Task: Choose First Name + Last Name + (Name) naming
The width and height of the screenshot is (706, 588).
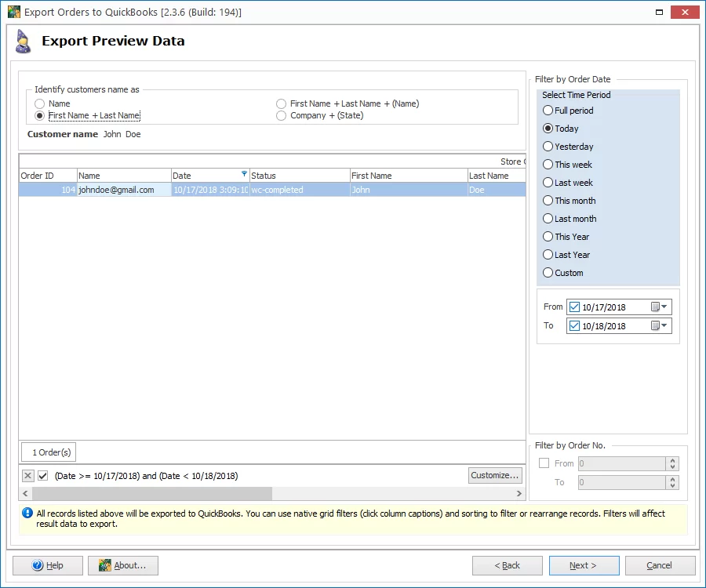Action: click(281, 103)
